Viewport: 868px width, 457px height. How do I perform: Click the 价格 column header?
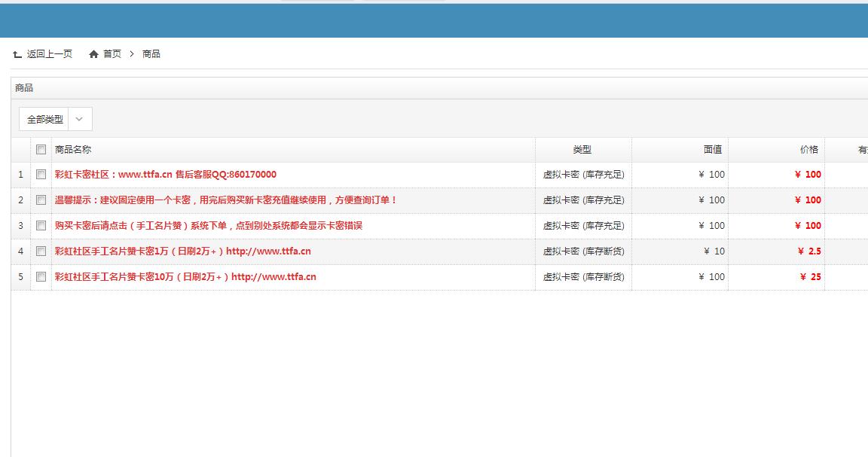tap(809, 149)
